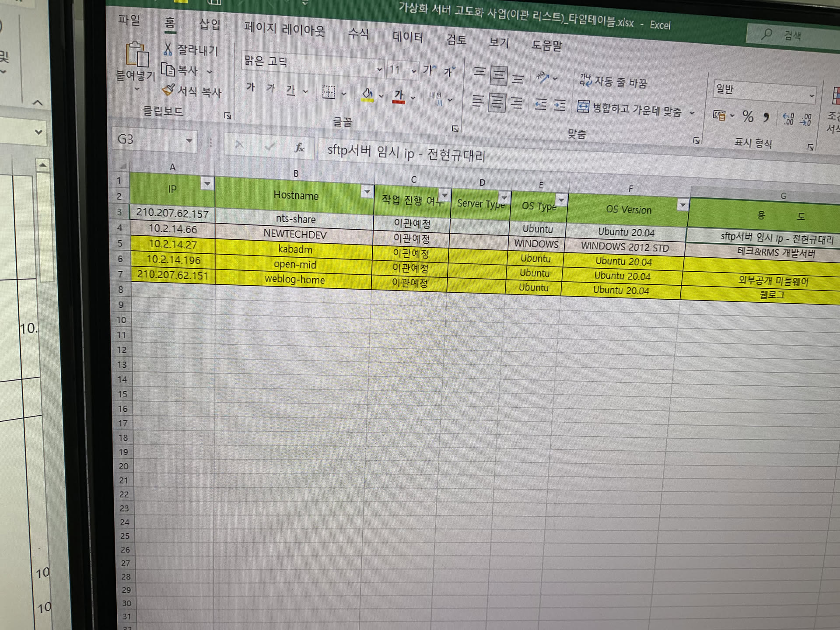The width and height of the screenshot is (840, 630).
Task: Click the Format Painter (서식 복사) brush icon
Action: (168, 90)
